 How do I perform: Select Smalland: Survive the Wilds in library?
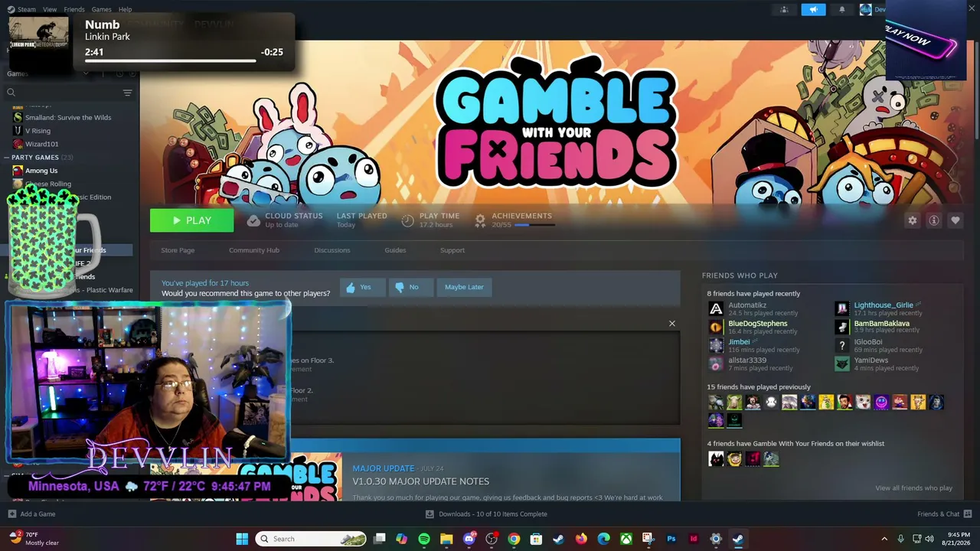(68, 118)
